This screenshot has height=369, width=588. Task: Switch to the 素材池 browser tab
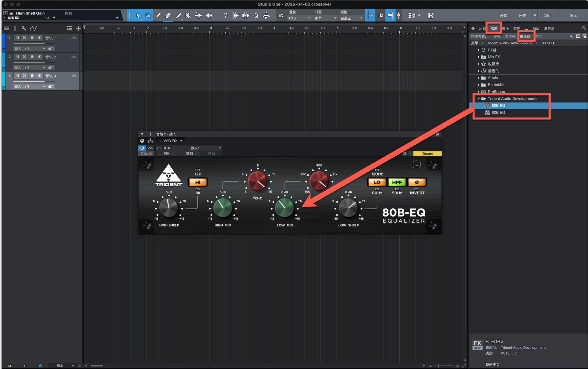tap(549, 28)
